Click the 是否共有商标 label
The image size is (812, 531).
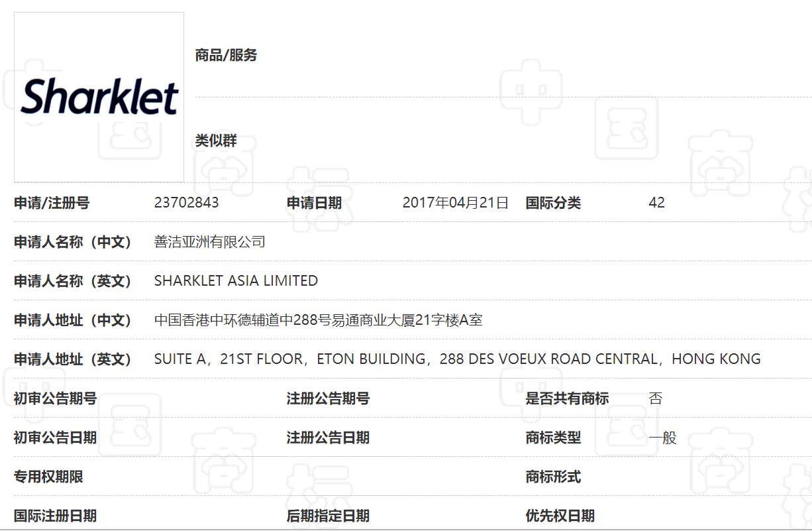(x=568, y=398)
